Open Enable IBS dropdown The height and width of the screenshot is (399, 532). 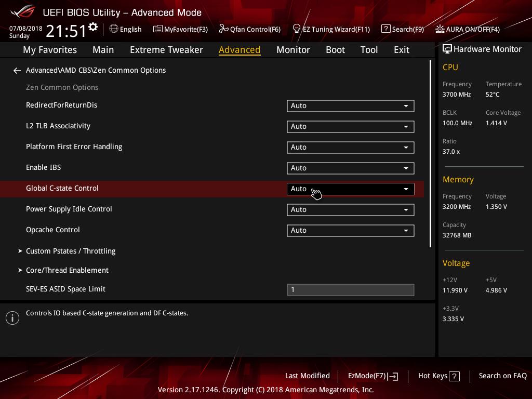pyautogui.click(x=351, y=168)
